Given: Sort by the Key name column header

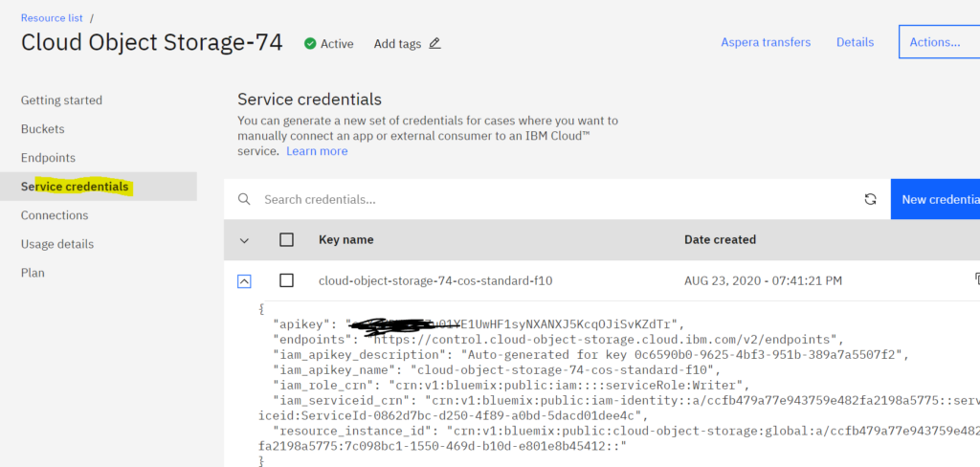Looking at the screenshot, I should click(346, 239).
